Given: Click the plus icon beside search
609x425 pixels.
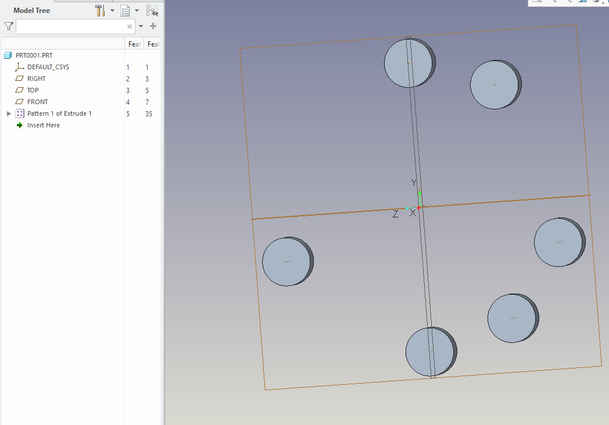Looking at the screenshot, I should (x=153, y=27).
